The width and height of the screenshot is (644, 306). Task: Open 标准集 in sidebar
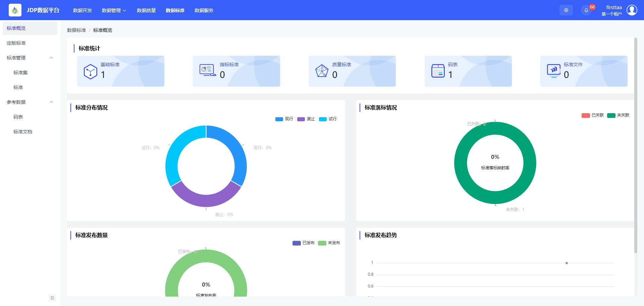coord(30,73)
